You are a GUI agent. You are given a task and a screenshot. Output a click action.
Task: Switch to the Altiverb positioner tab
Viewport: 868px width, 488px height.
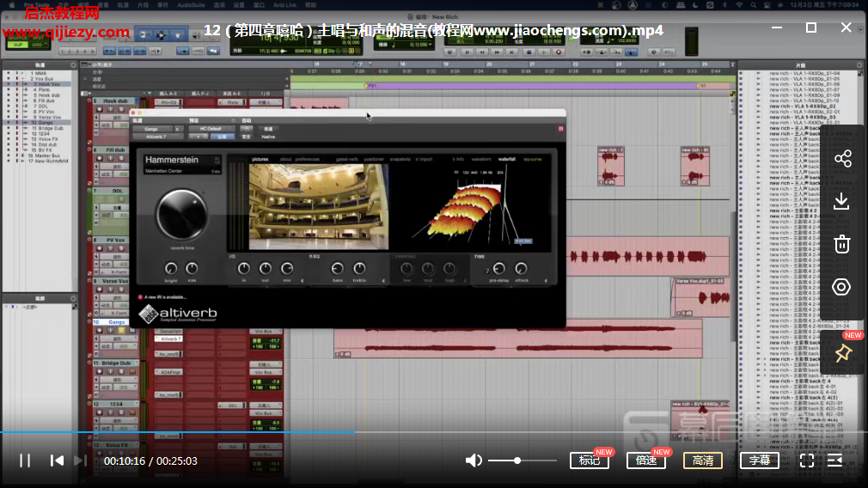pyautogui.click(x=374, y=159)
